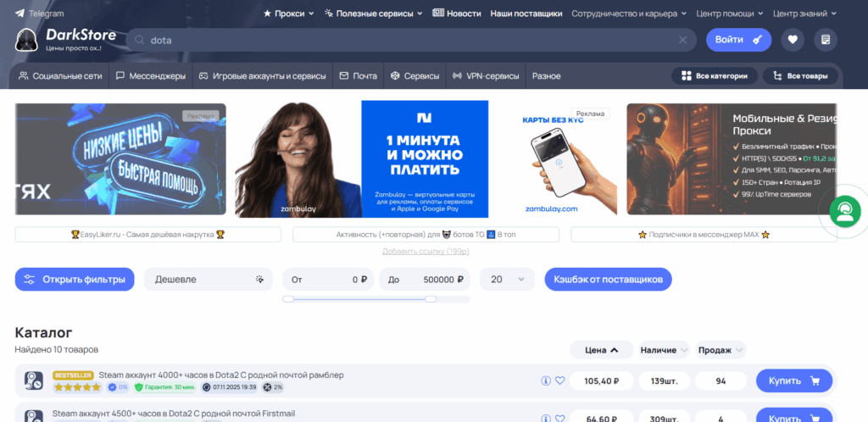Screen dimensions: 868x422
Task: Select Сервисы category
Action: tap(415, 75)
